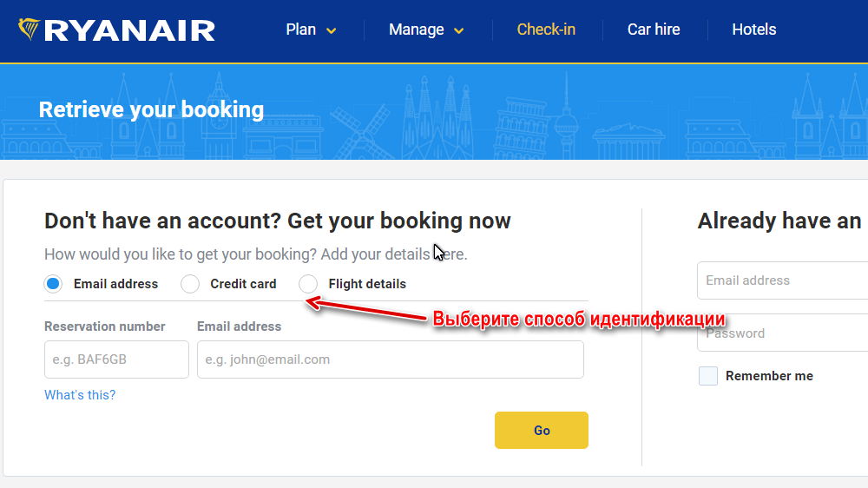This screenshot has width=868, height=488.
Task: Click the login Email address field
Action: [x=782, y=280]
